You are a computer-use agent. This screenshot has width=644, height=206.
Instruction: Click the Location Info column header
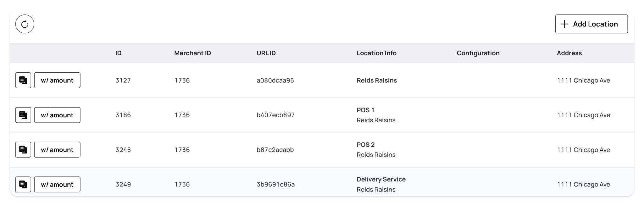click(376, 53)
